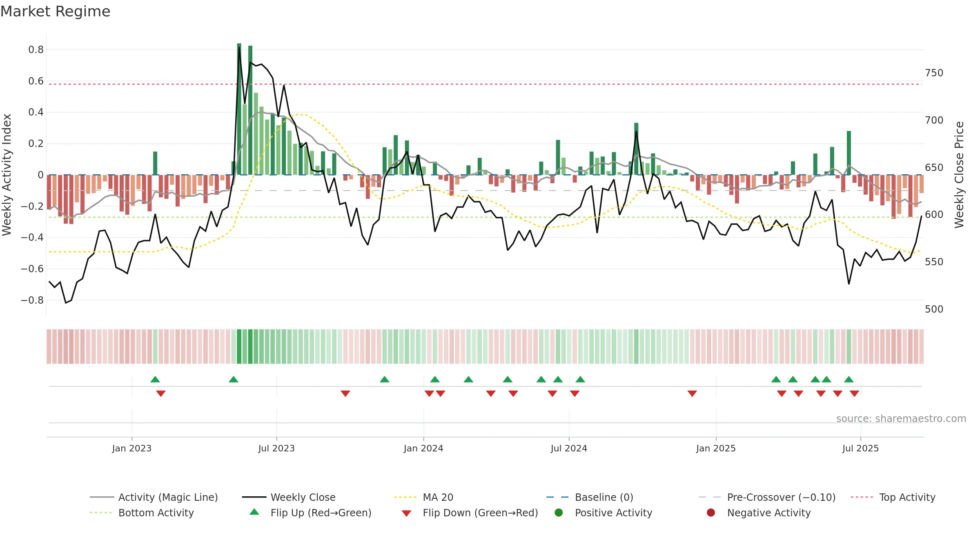980x551 pixels.
Task: Click the green circle Positive Activity icon
Action: pyautogui.click(x=559, y=513)
